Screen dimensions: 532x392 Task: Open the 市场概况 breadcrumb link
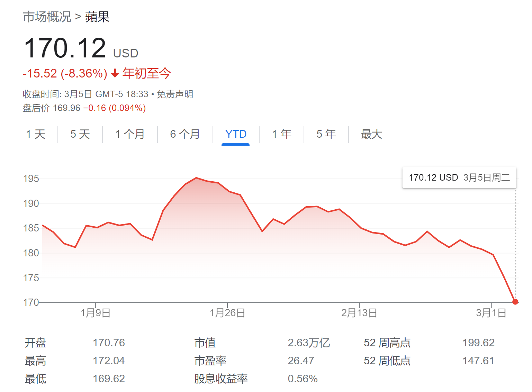47,17
